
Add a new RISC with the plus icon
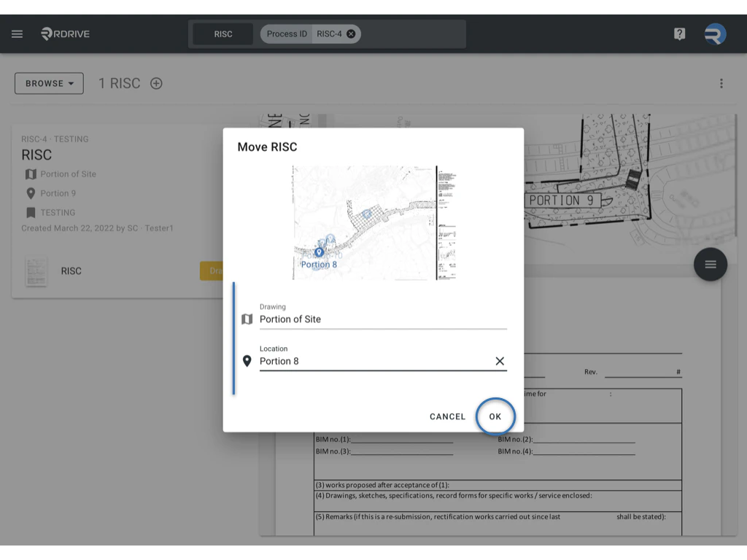coord(156,83)
